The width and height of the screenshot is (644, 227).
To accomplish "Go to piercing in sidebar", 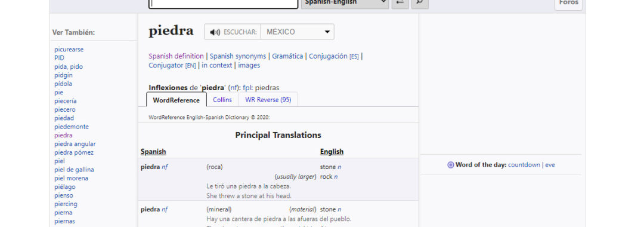I will pyautogui.click(x=66, y=204).
